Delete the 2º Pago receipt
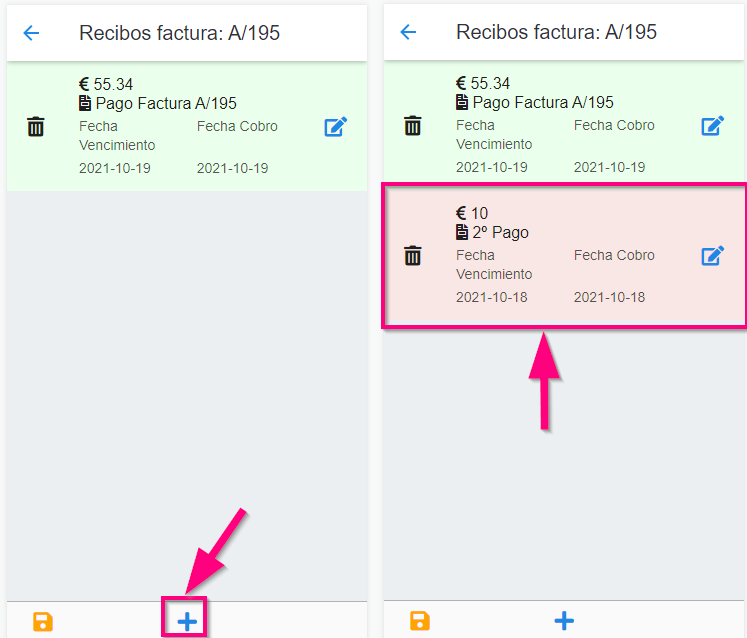This screenshot has height=638, width=747. [x=412, y=256]
